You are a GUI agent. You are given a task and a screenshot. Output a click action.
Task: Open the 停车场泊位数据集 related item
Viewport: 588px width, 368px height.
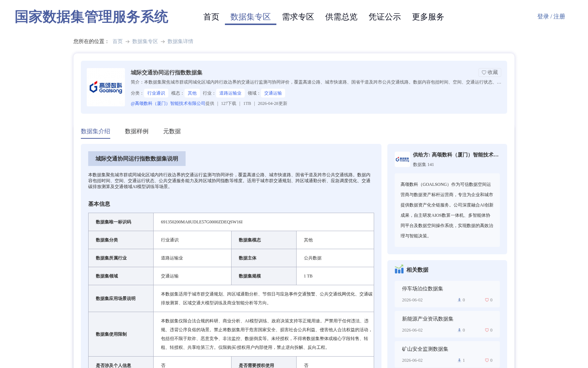[x=423, y=289]
